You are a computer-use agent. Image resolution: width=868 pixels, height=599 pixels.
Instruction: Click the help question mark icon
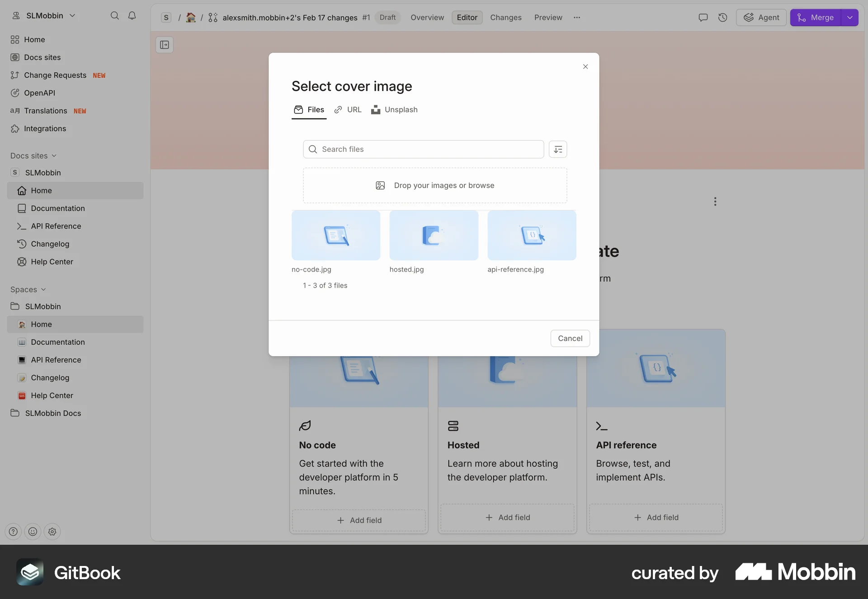(x=13, y=532)
